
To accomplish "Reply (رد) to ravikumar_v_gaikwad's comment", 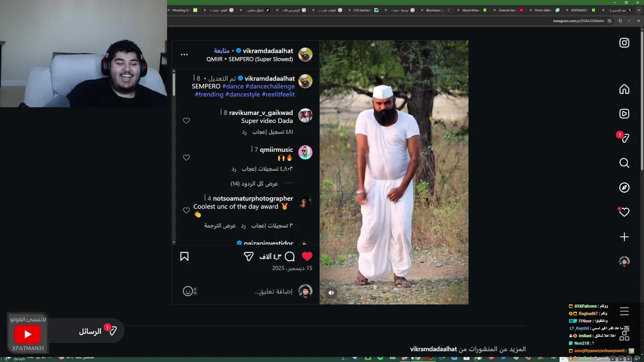I will (x=244, y=132).
